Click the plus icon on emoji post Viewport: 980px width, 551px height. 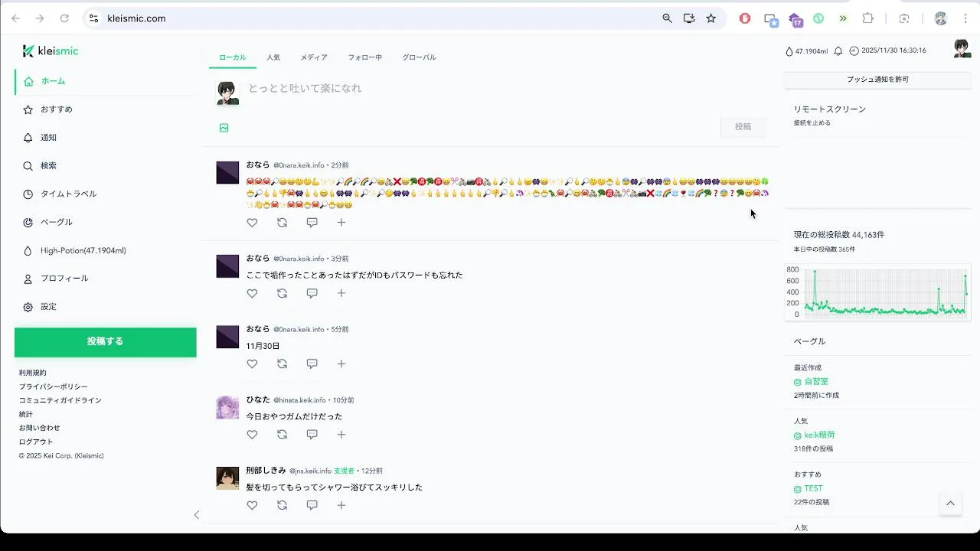click(x=341, y=223)
